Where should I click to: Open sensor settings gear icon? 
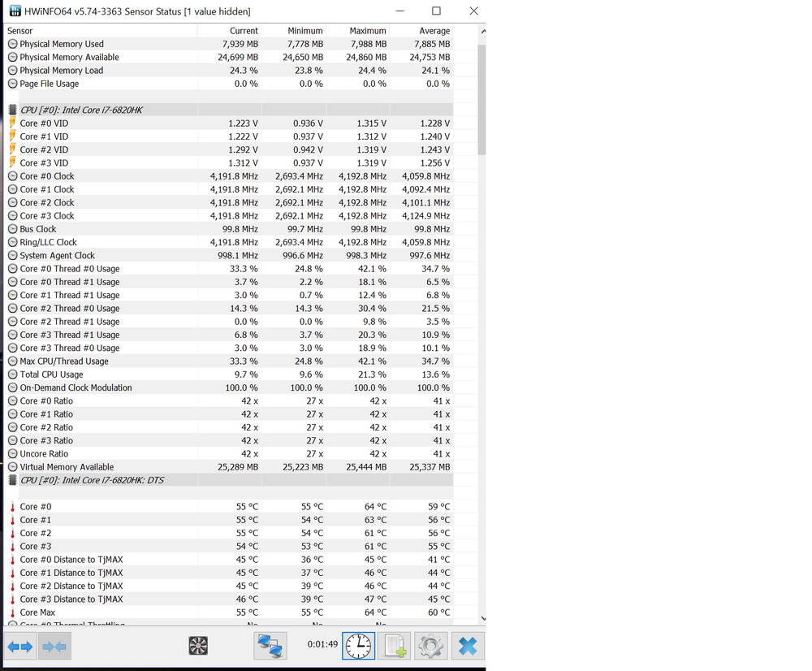[x=430, y=646]
